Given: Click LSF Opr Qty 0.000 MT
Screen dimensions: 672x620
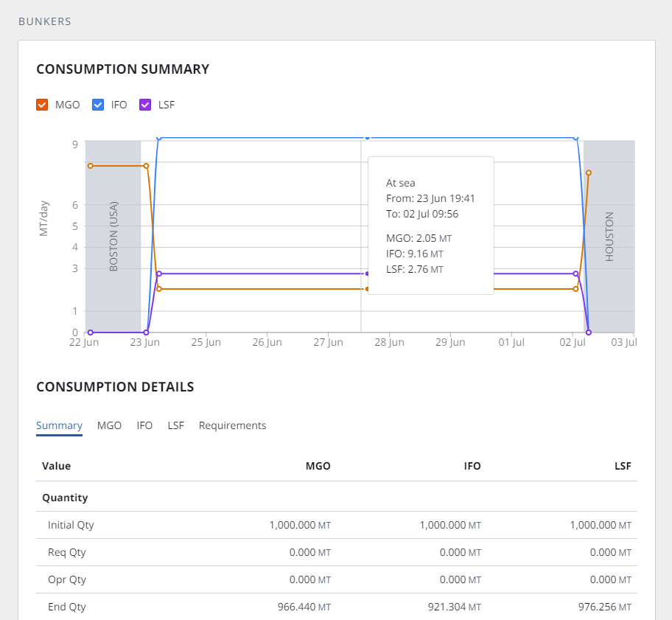Looking at the screenshot, I should 611,579.
